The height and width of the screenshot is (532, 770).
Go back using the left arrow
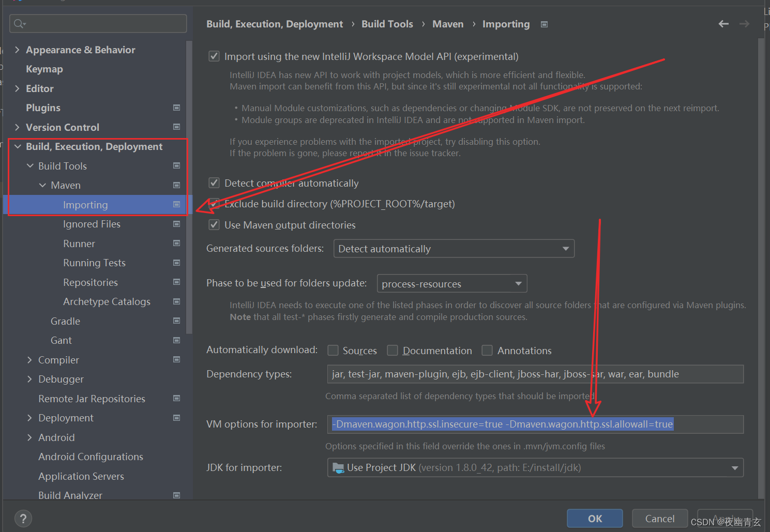[x=723, y=24]
